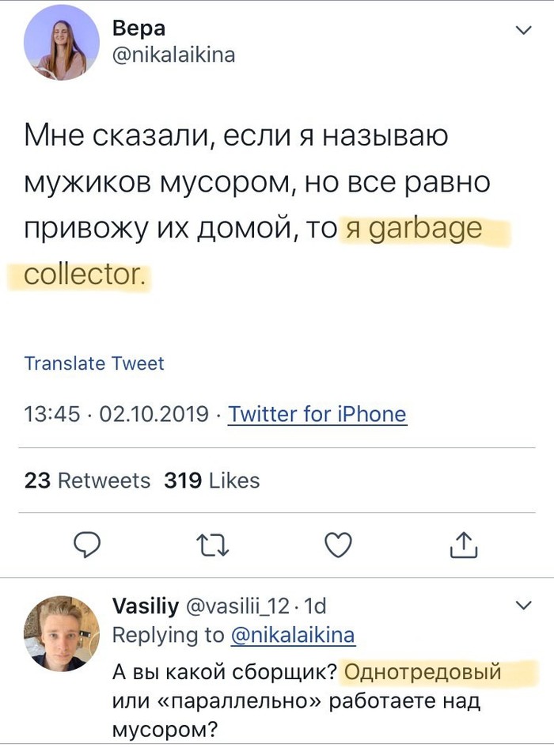Click the Translate Tweet link
This screenshot has height=756, width=554.
coord(95,363)
